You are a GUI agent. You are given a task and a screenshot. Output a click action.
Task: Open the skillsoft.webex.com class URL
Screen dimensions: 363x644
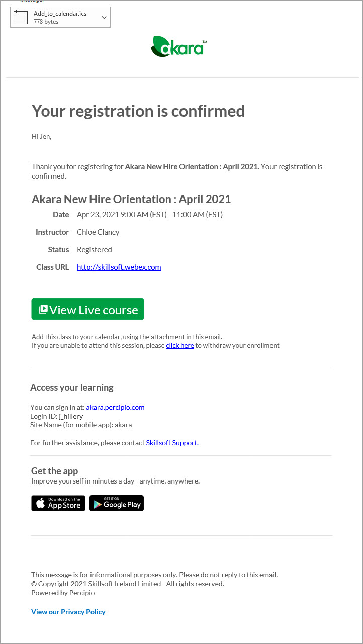coord(119,267)
